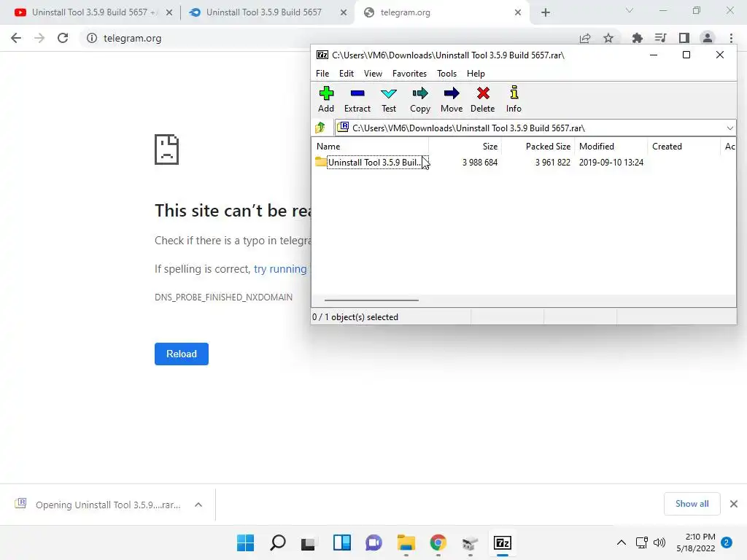Open archive Info in 7-Zip toolbar

514,99
